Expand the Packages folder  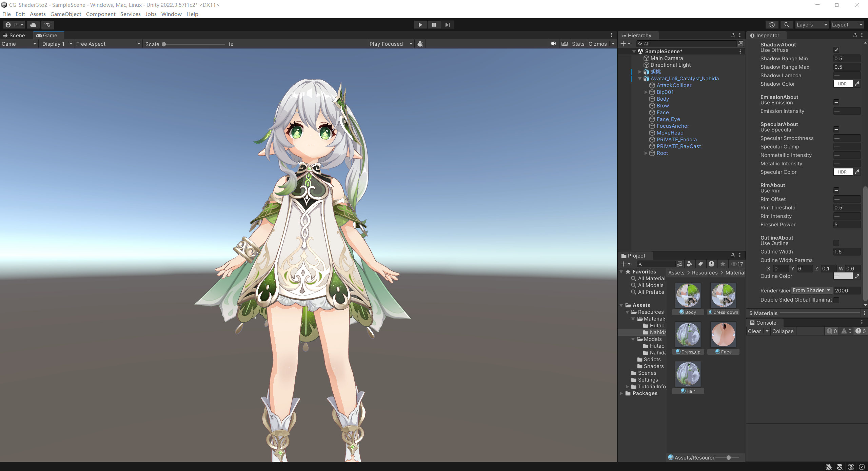click(622, 393)
